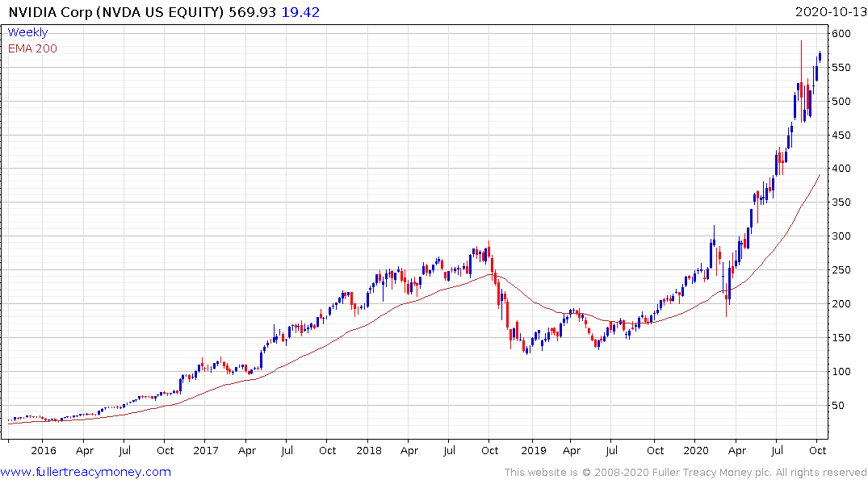Click the EMA 200 indicator label

[x=32, y=48]
